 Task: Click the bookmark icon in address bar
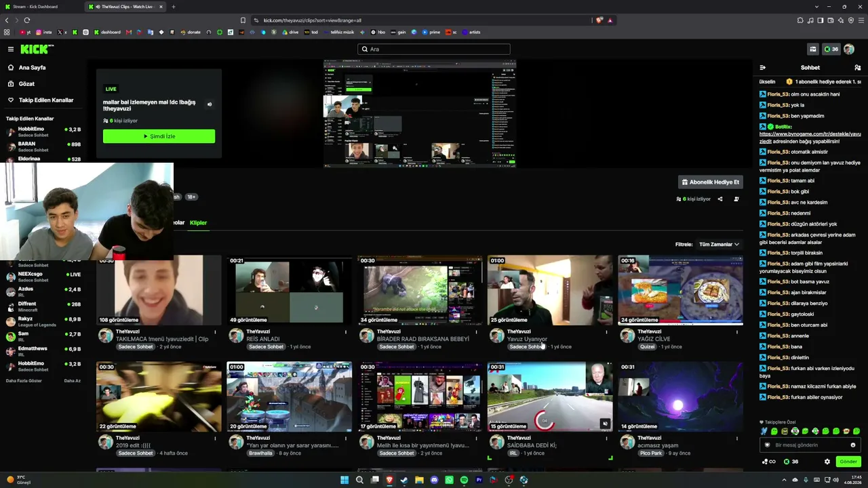pyautogui.click(x=243, y=20)
